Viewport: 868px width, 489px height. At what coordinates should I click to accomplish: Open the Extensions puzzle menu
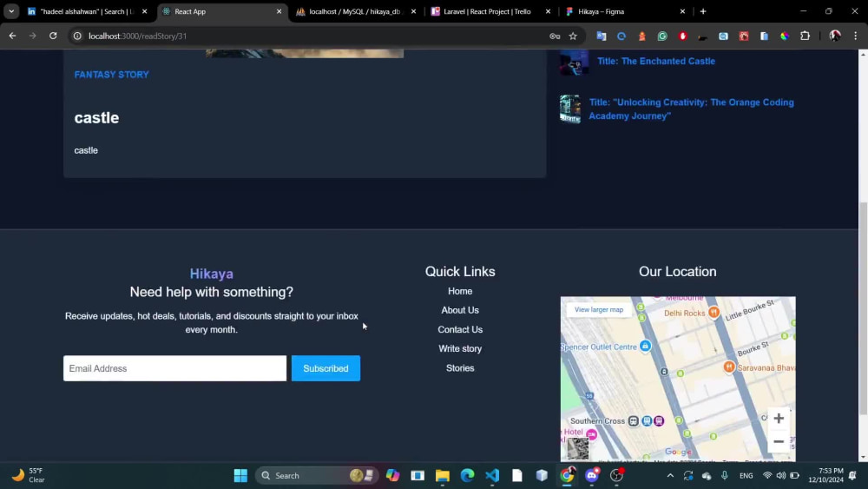pos(805,36)
